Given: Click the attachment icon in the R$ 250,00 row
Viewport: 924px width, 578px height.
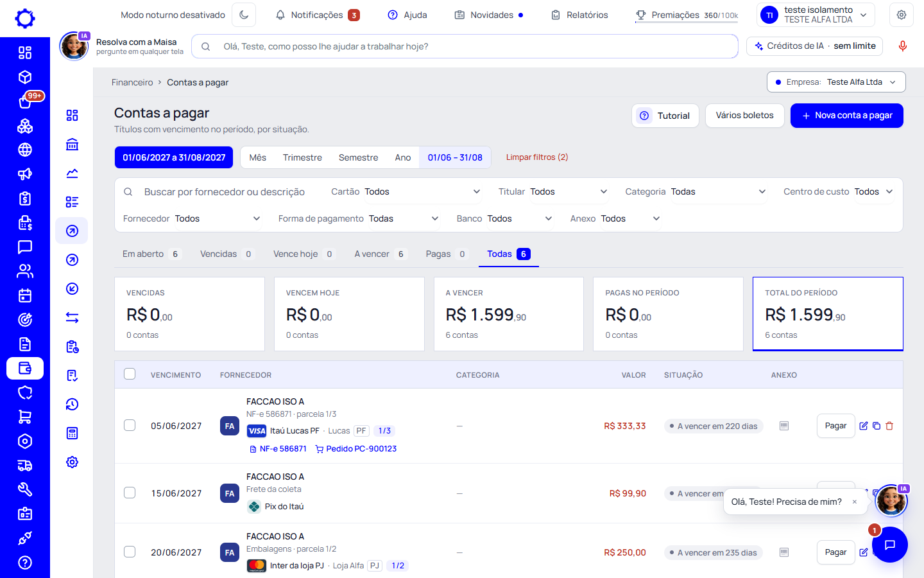Looking at the screenshot, I should coord(784,552).
